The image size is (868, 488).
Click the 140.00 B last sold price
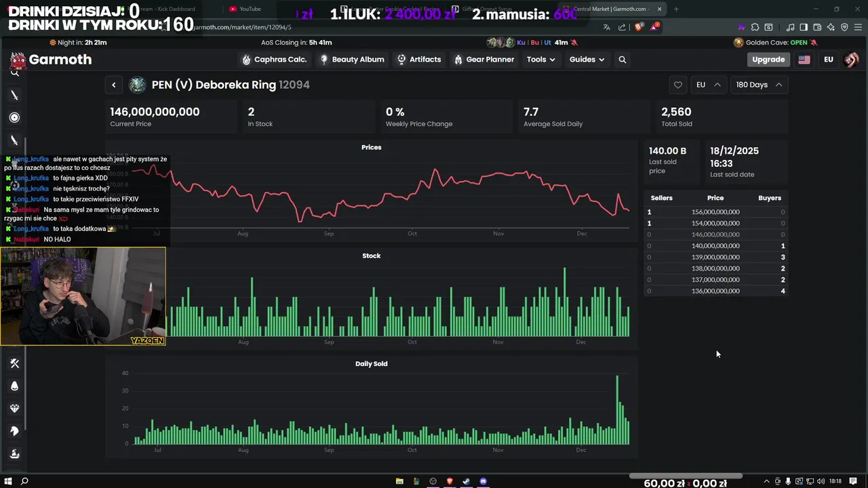click(x=668, y=150)
